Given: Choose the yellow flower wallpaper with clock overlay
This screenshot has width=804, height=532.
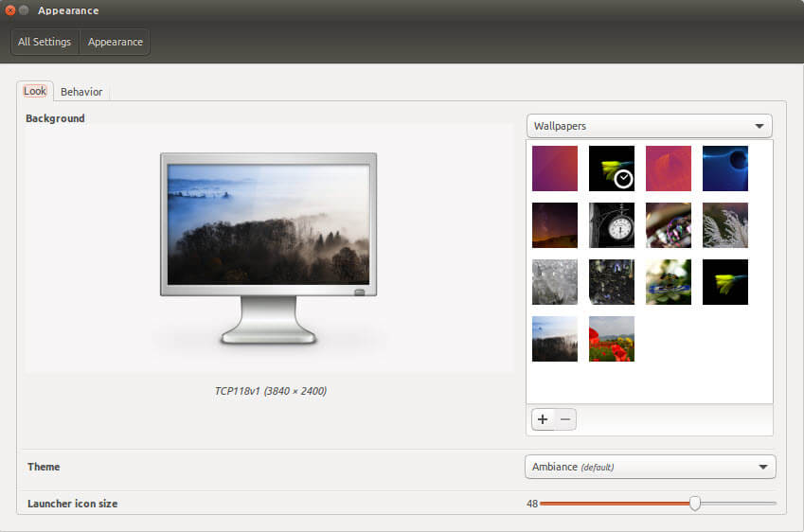Looking at the screenshot, I should coord(611,168).
